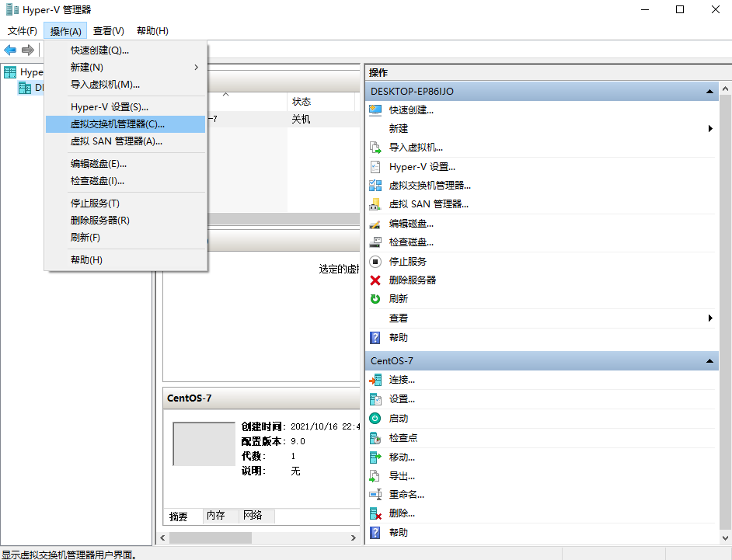Click the Export icon for CentOS-7
This screenshot has height=560, width=732.
tap(375, 476)
